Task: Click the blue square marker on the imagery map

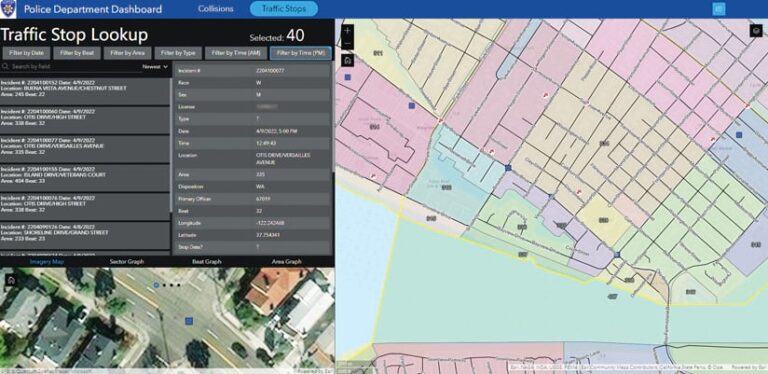Action: [189, 321]
